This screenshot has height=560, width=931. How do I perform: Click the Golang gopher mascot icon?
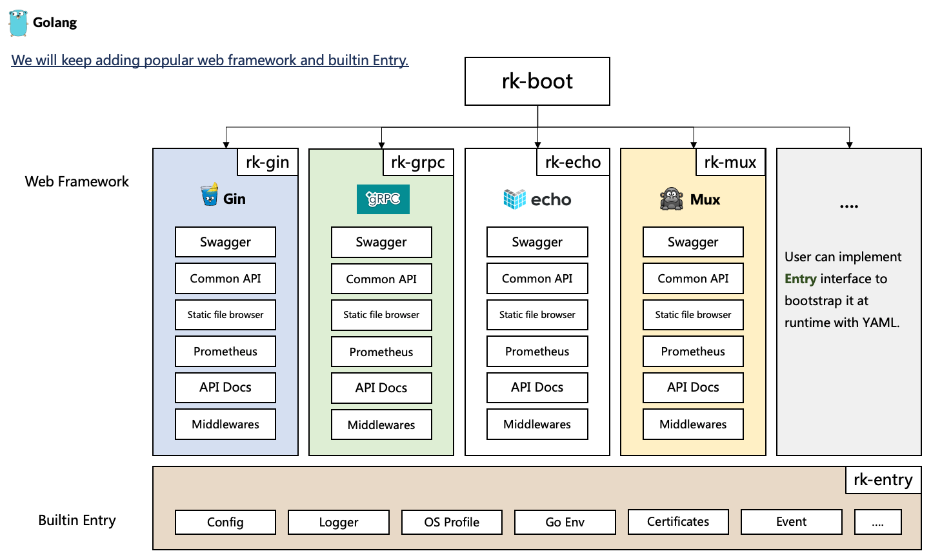point(18,23)
